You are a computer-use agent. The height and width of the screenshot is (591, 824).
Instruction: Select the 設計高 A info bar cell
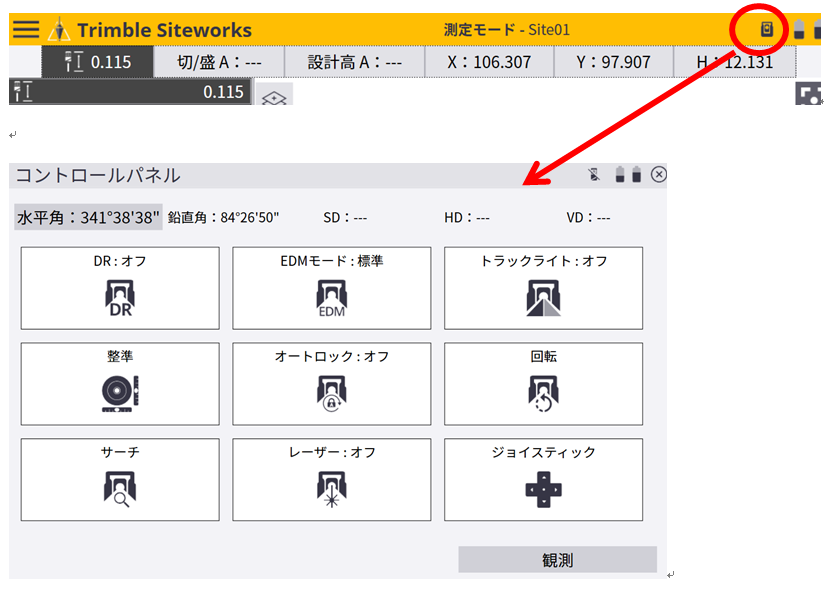[x=354, y=62]
